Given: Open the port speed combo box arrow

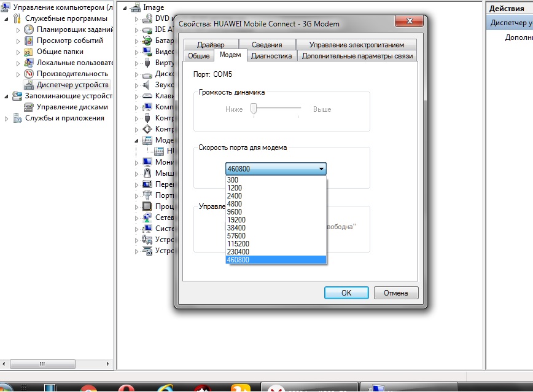Looking at the screenshot, I should pos(321,168).
